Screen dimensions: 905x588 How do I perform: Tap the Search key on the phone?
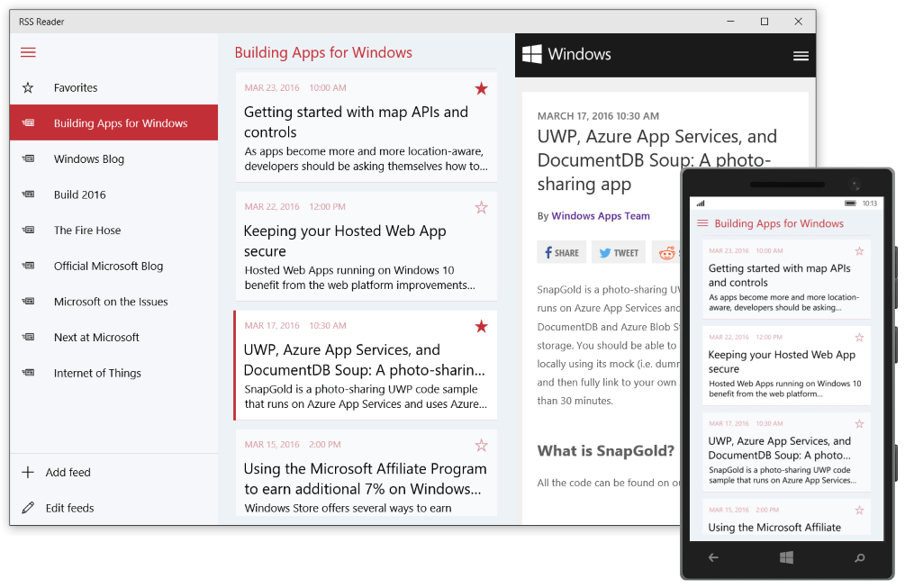859,558
